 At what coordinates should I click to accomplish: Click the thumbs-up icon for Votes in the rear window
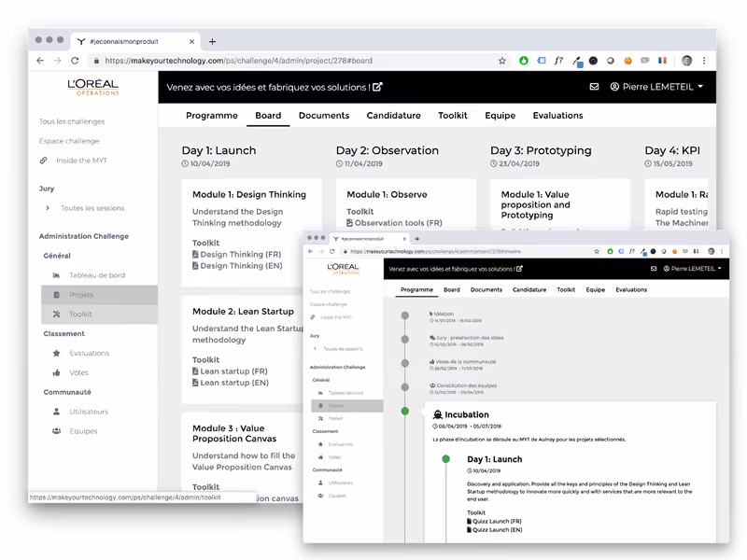[x=56, y=372]
